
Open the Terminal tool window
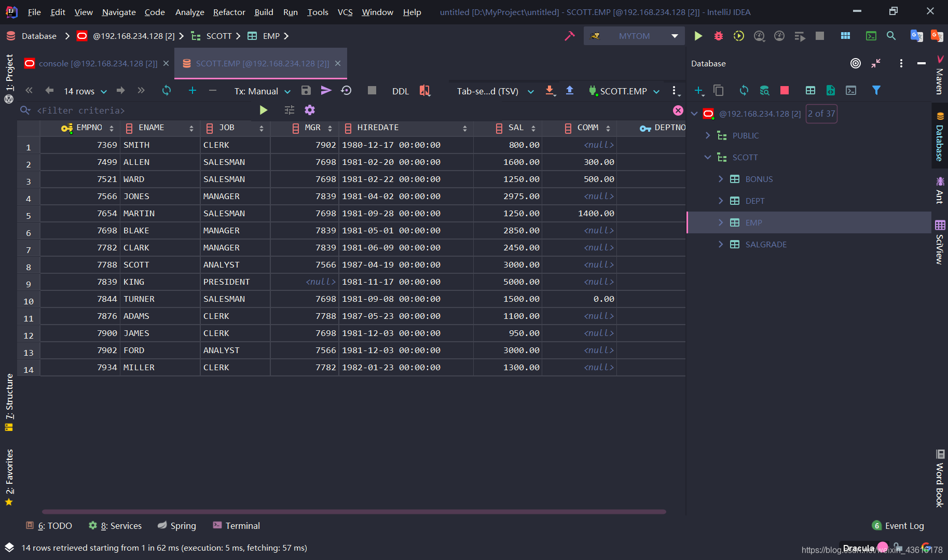tap(237, 526)
